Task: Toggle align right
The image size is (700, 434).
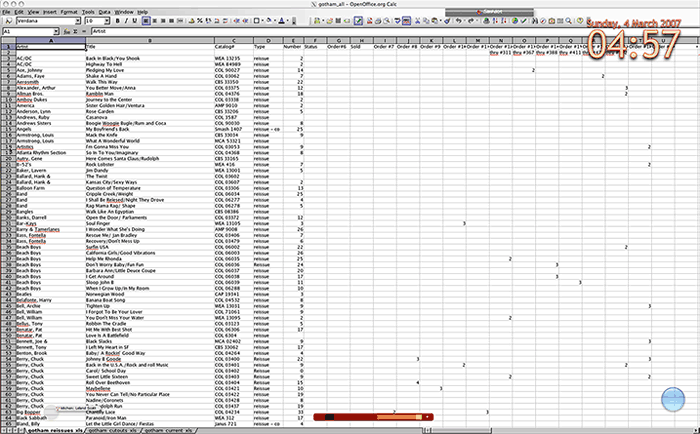Action: coord(163,21)
